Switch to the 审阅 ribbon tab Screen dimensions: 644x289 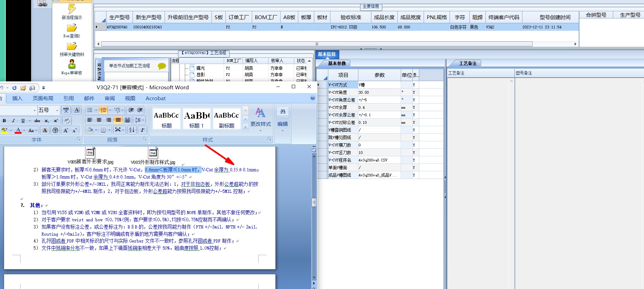click(x=110, y=98)
